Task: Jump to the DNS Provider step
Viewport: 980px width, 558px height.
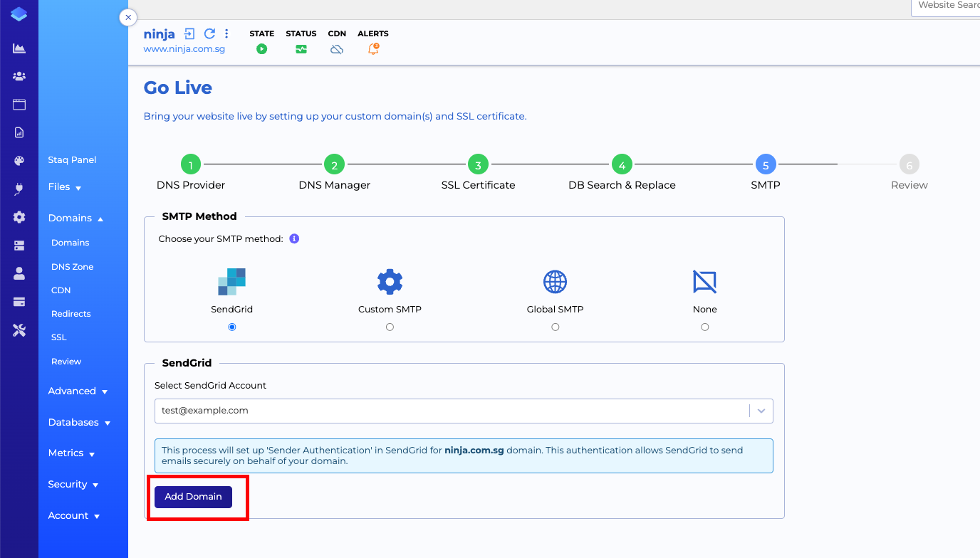Action: (190, 164)
